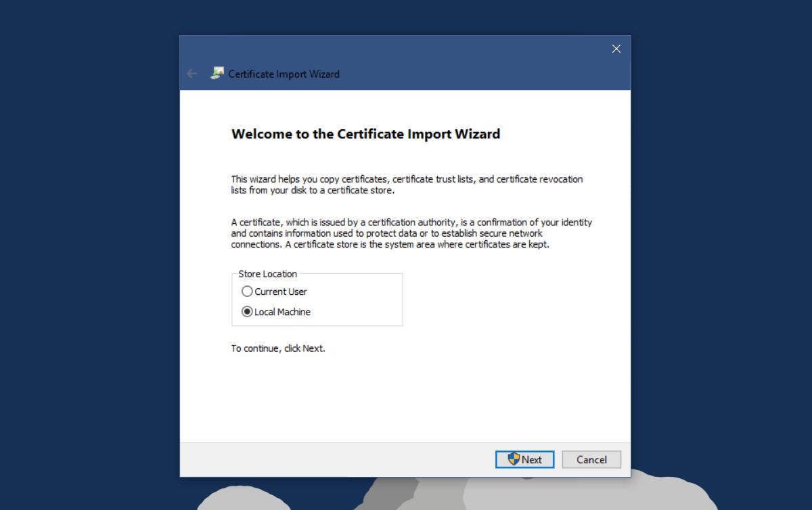
Task: Click the Next button
Action: (x=524, y=459)
